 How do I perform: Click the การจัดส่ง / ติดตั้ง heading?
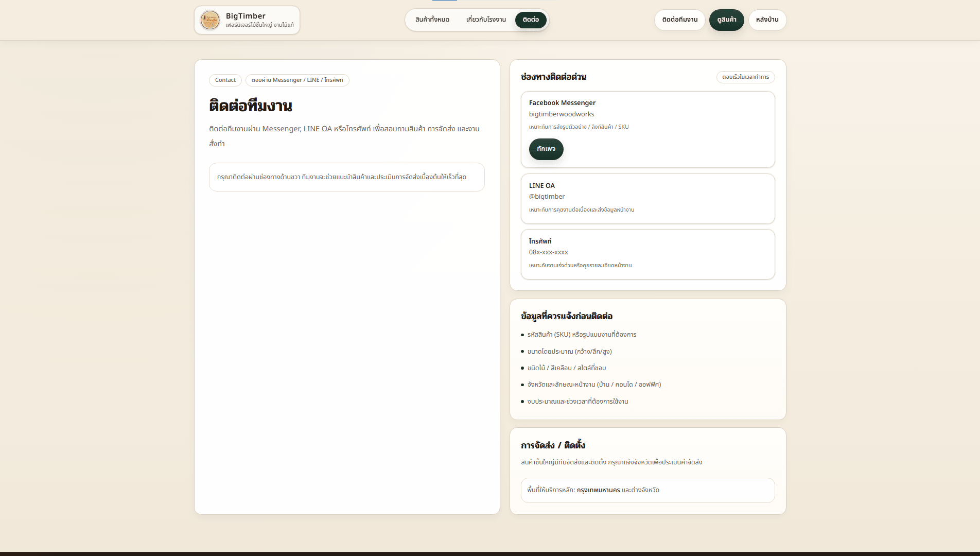(553, 445)
